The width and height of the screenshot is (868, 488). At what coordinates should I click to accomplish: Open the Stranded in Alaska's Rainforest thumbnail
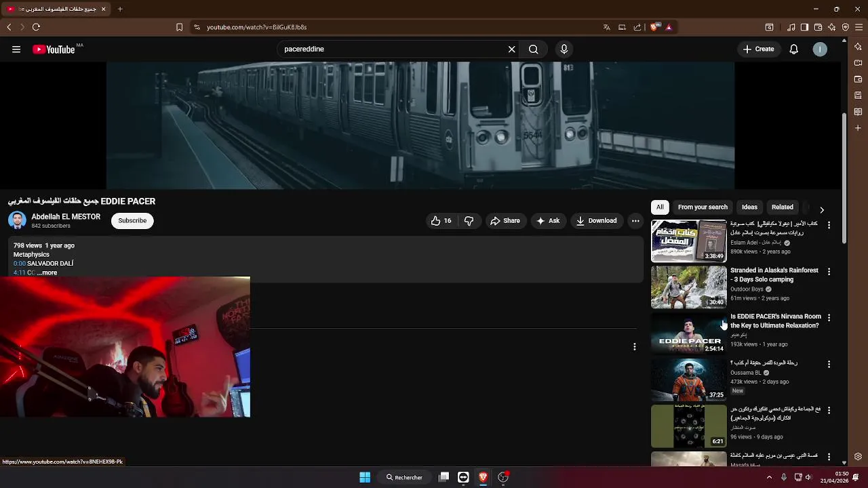688,287
